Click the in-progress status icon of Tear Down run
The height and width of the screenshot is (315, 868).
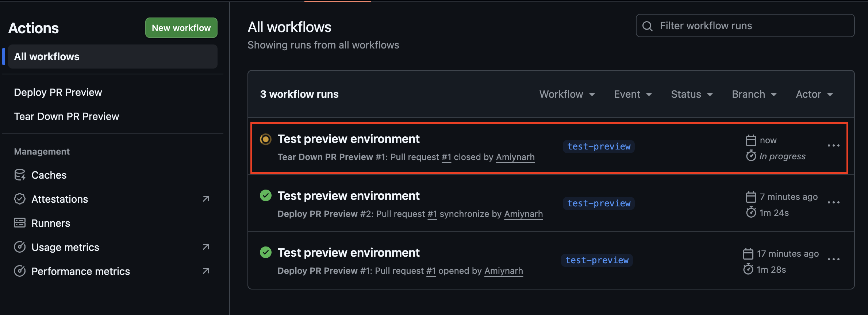(x=266, y=139)
